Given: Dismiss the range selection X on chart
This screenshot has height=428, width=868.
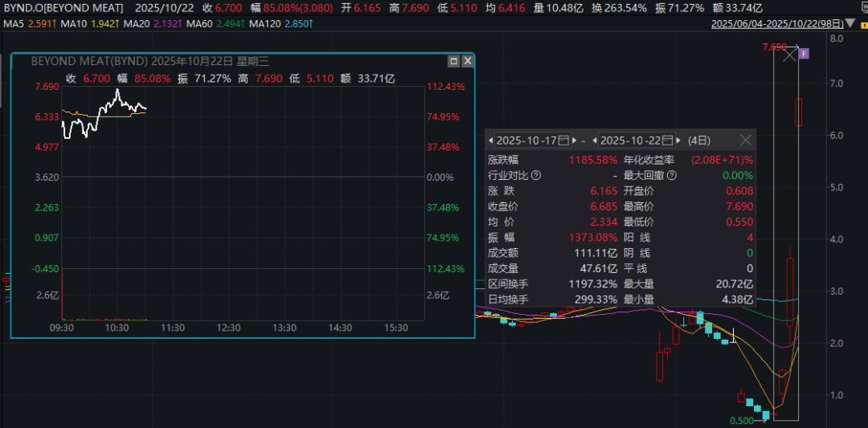Looking at the screenshot, I should [x=789, y=55].
